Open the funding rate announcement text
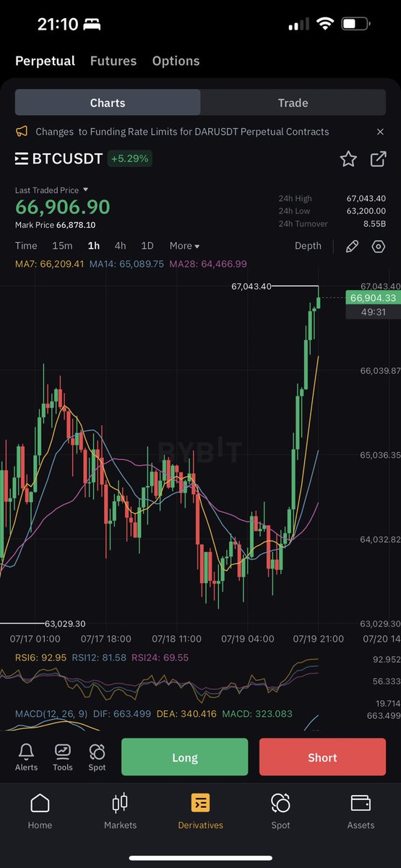The image size is (401, 868). (x=182, y=132)
